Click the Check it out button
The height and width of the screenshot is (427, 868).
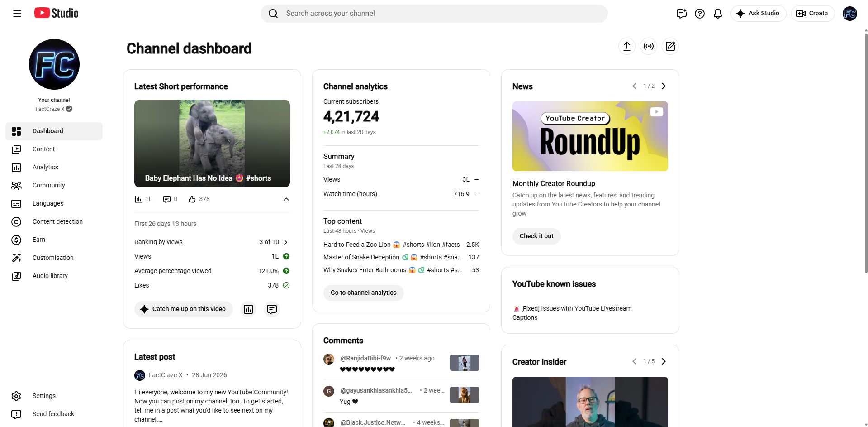536,236
